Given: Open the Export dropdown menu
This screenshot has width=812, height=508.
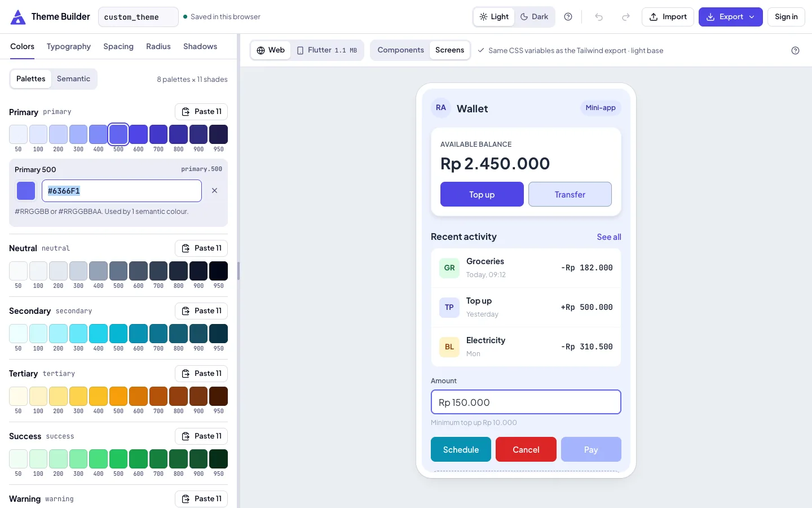Looking at the screenshot, I should 730,17.
